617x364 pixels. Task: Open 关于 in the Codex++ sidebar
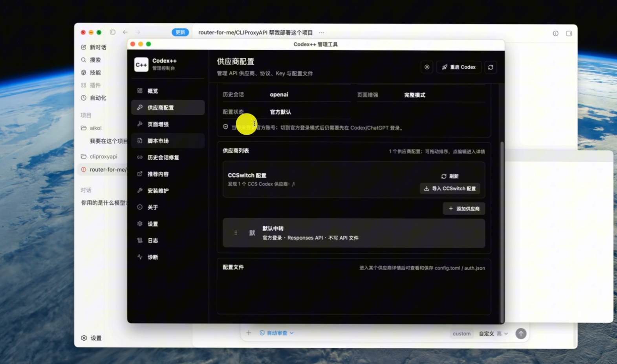point(168,207)
